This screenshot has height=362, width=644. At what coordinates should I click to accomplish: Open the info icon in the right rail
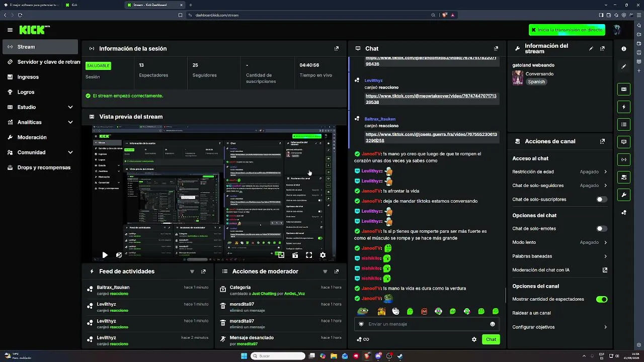624,49
